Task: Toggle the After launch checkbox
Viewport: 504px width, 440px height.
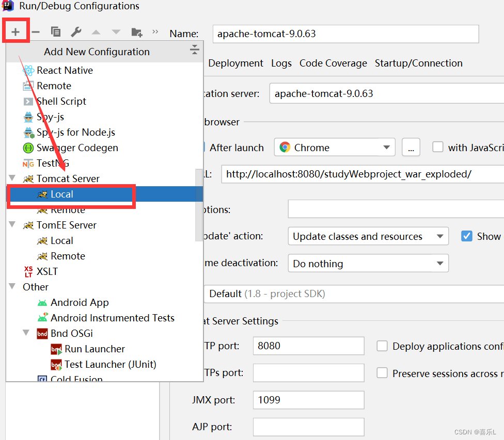Action: click(204, 148)
